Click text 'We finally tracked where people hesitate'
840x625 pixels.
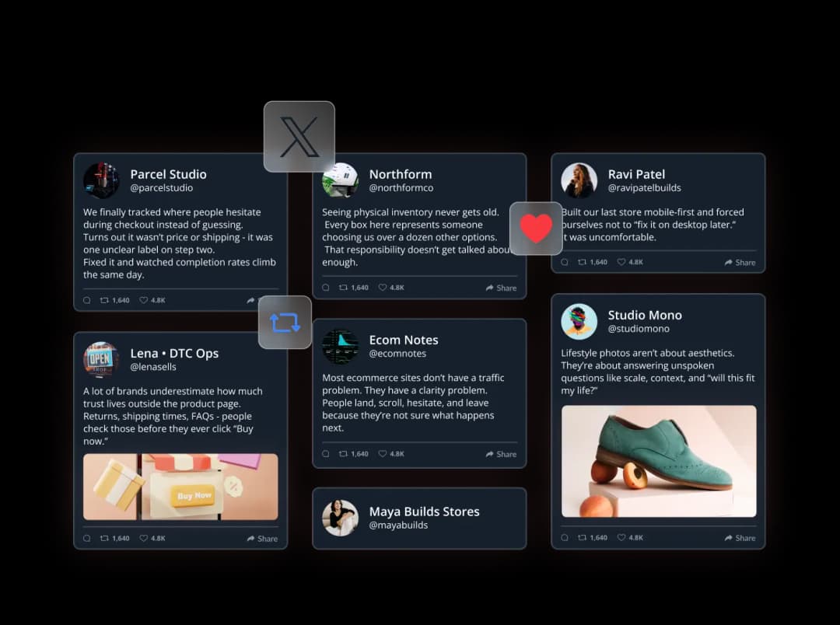click(172, 212)
